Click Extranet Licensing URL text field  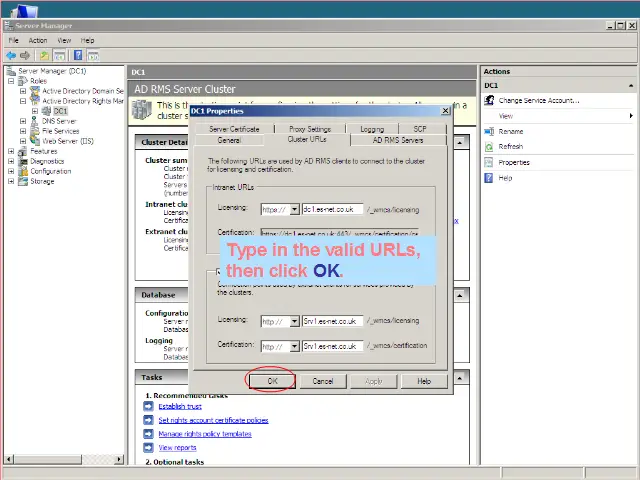[332, 321]
